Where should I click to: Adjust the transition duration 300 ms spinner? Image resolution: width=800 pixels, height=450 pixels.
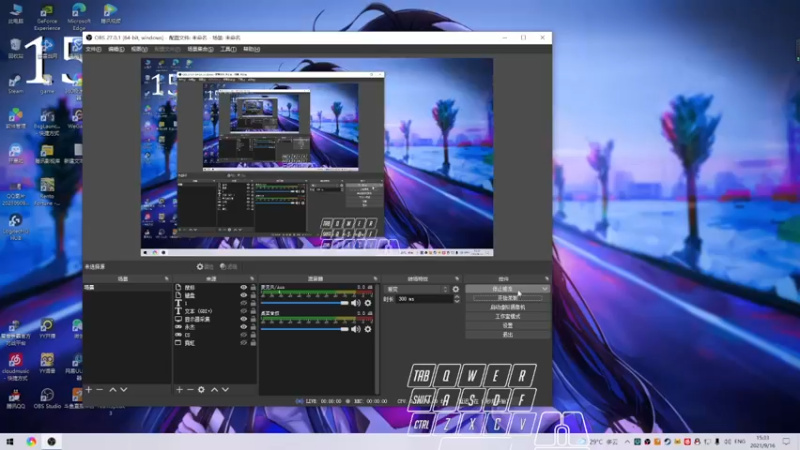[x=425, y=299]
